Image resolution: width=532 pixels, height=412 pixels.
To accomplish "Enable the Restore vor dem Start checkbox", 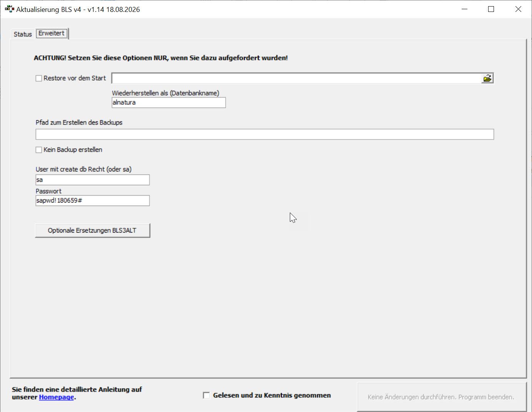I will pyautogui.click(x=39, y=78).
